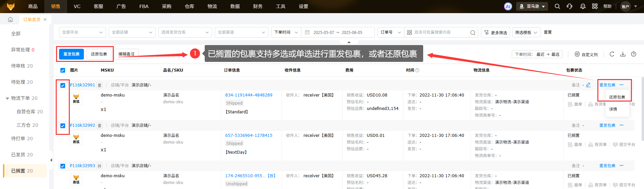This screenshot has width=644, height=189.
Task: Click 提交平台 in P116k32992 row
Action: (624, 145)
